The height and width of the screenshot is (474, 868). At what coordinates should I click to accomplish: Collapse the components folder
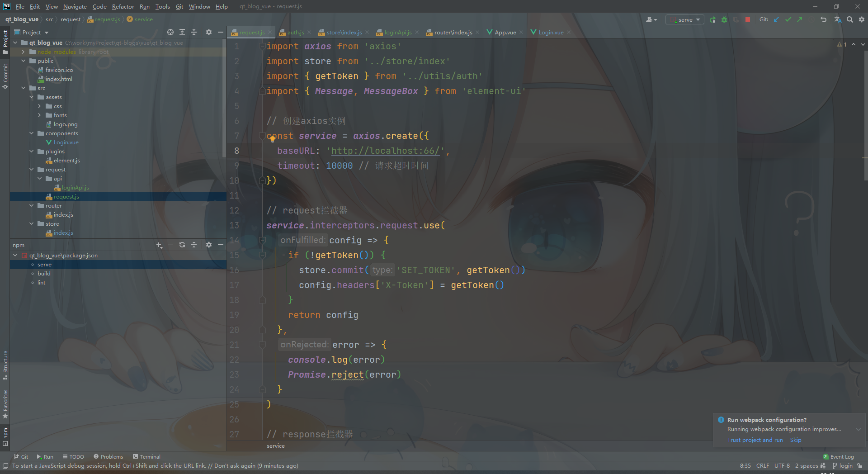(x=31, y=133)
